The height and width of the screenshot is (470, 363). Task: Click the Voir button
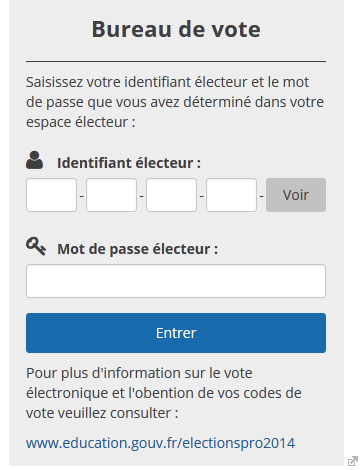click(296, 195)
